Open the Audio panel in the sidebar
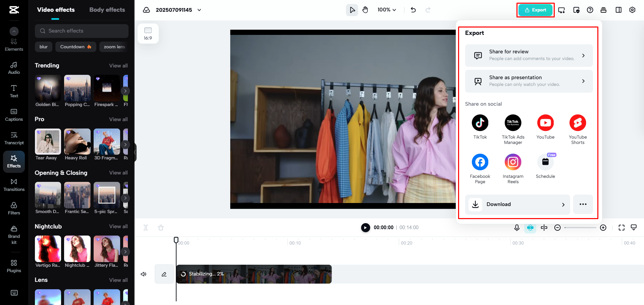The width and height of the screenshot is (644, 305). pos(14,67)
